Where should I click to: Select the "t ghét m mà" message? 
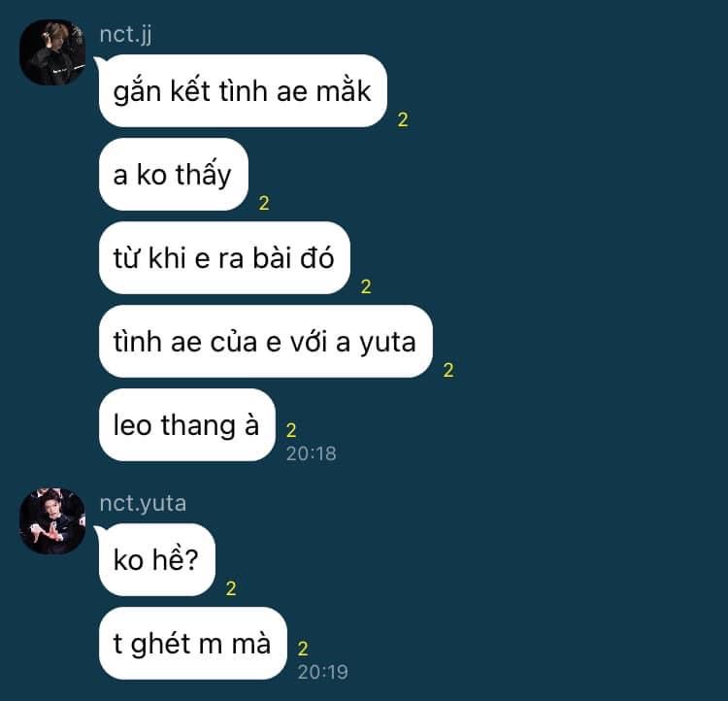(193, 644)
